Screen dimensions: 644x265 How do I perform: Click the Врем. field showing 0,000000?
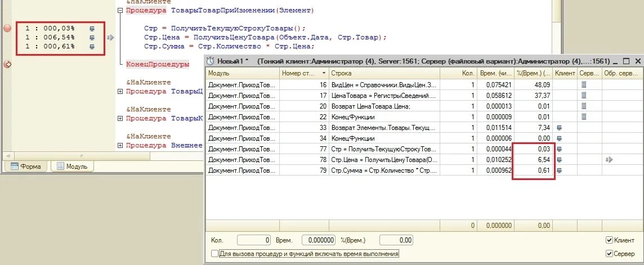click(x=319, y=240)
